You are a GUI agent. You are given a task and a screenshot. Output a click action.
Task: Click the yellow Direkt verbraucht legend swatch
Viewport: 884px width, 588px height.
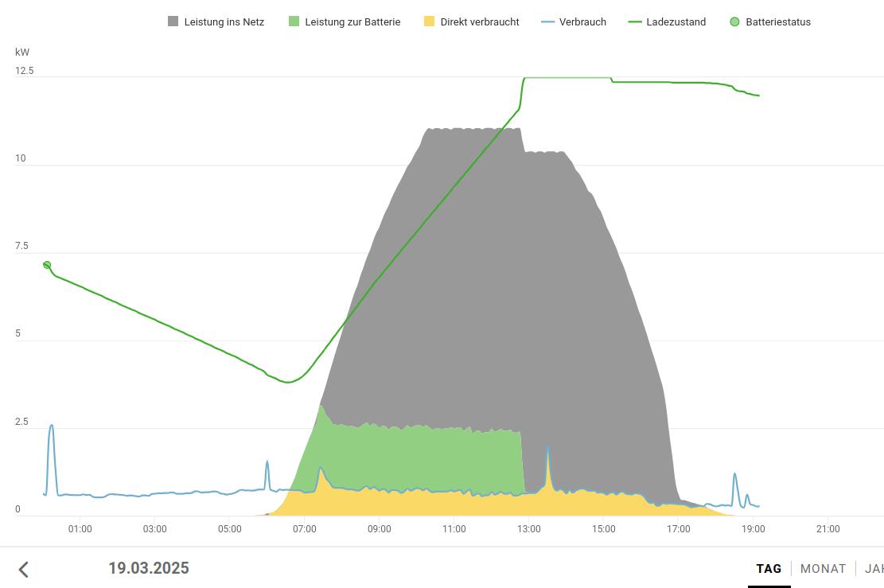(x=430, y=21)
